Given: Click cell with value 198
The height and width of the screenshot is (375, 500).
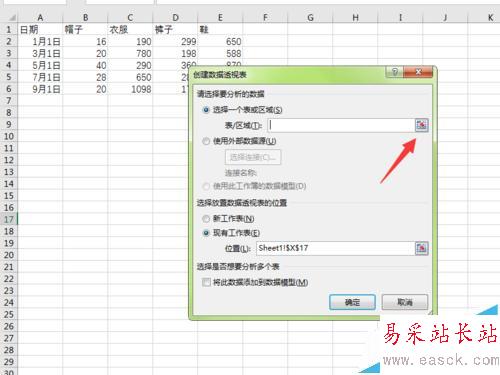Looking at the screenshot, I should 175,53.
